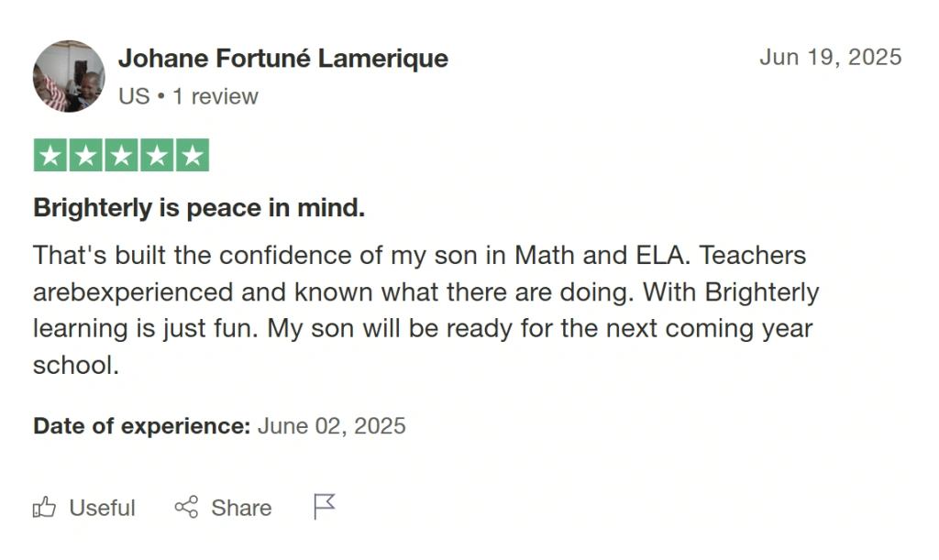Open the review titled Brighterly is peace in mind

point(199,208)
